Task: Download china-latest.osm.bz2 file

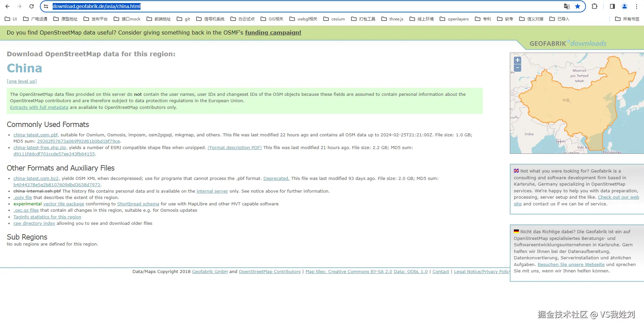Action: pos(37,179)
